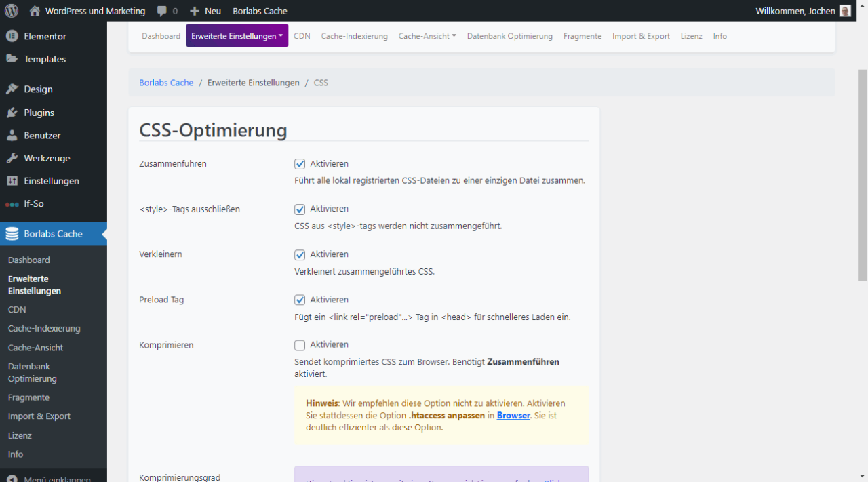This screenshot has width=868, height=482.
Task: Click the Plugins plug icon
Action: (11, 112)
